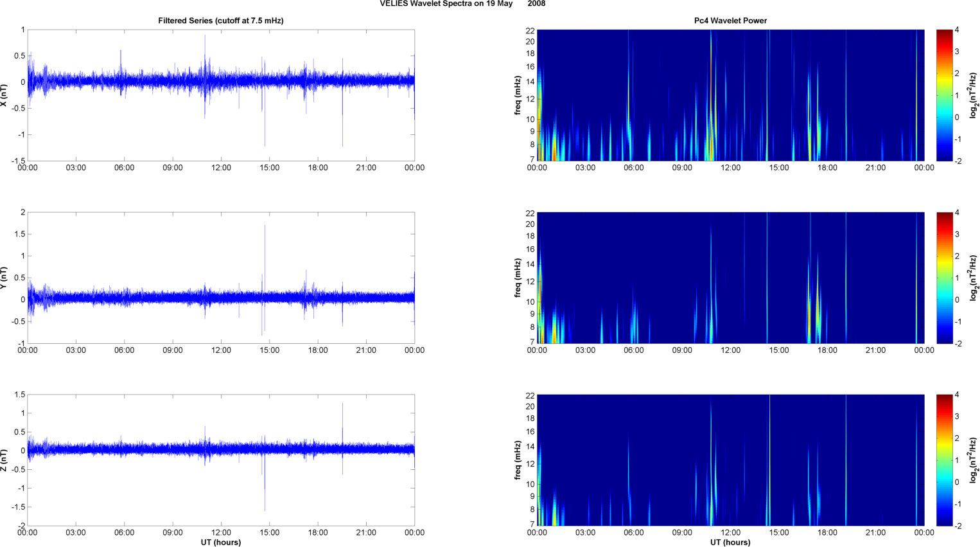This screenshot has width=980, height=547.
Task: Click the X (nT) filtered time-series plot
Action: [221, 95]
